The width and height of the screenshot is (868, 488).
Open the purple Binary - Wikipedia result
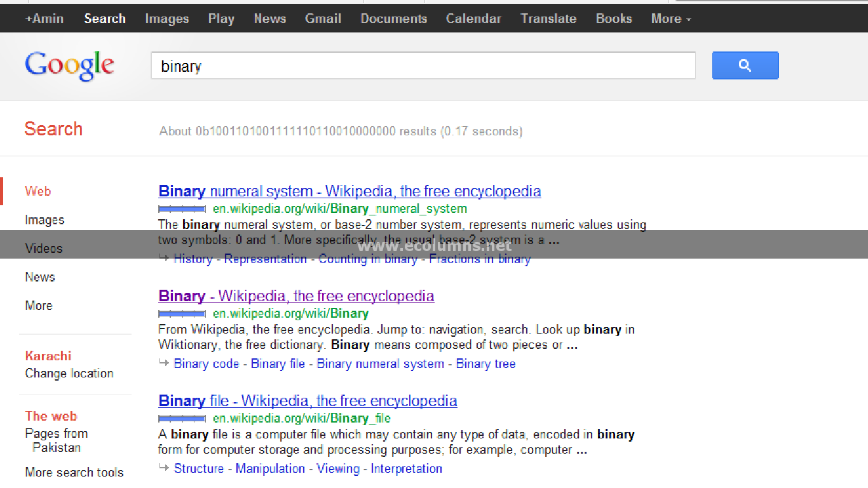tap(296, 296)
